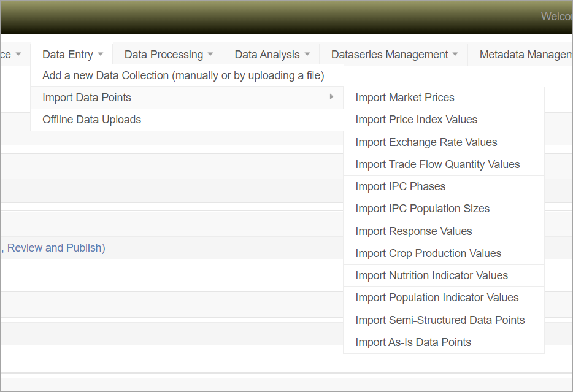Select Import Trade Flow Quantity Values

(437, 164)
